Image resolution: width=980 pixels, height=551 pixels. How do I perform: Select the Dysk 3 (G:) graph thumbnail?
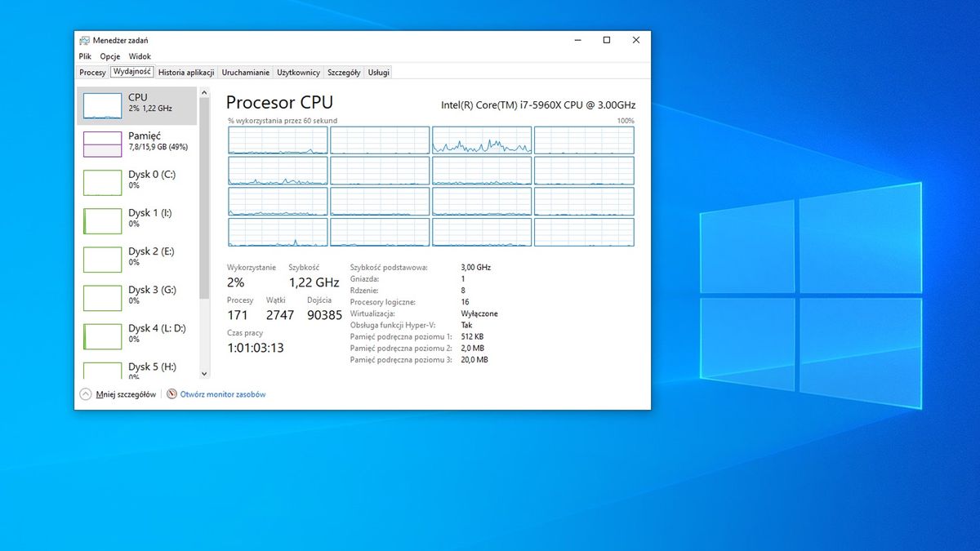(102, 297)
